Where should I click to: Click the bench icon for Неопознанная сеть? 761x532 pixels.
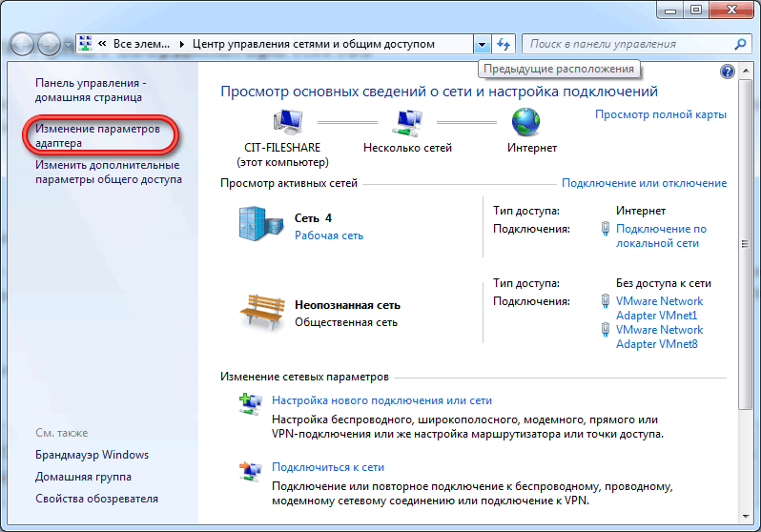tap(262, 312)
